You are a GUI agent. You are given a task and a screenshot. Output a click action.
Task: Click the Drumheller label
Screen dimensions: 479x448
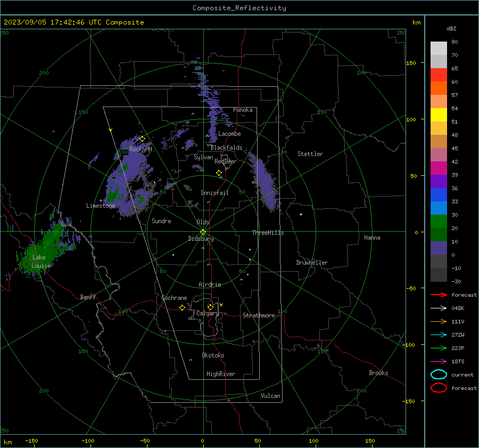(312, 263)
